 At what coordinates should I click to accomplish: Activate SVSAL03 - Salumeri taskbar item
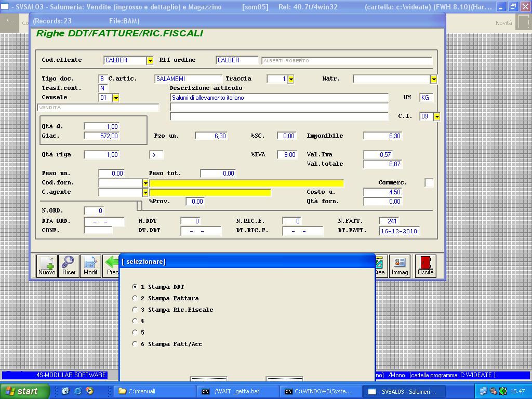405,391
